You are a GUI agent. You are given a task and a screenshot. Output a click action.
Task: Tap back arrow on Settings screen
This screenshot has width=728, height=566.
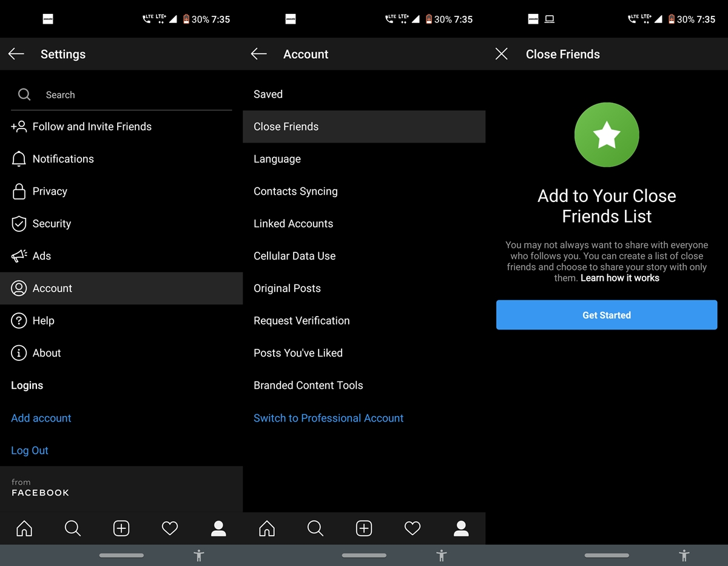pyautogui.click(x=16, y=54)
